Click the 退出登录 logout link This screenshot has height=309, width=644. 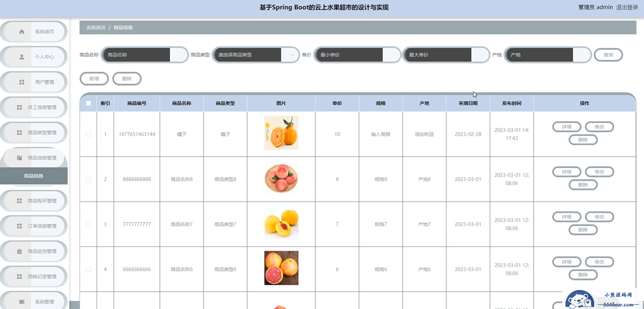[627, 7]
